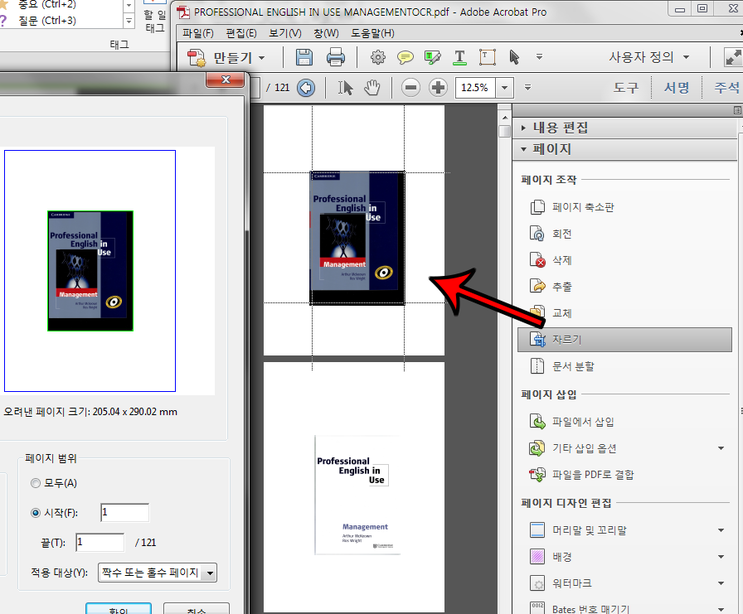743x614 pixels.
Task: Click the crop preview thumbnail in dialog
Action: [90, 271]
